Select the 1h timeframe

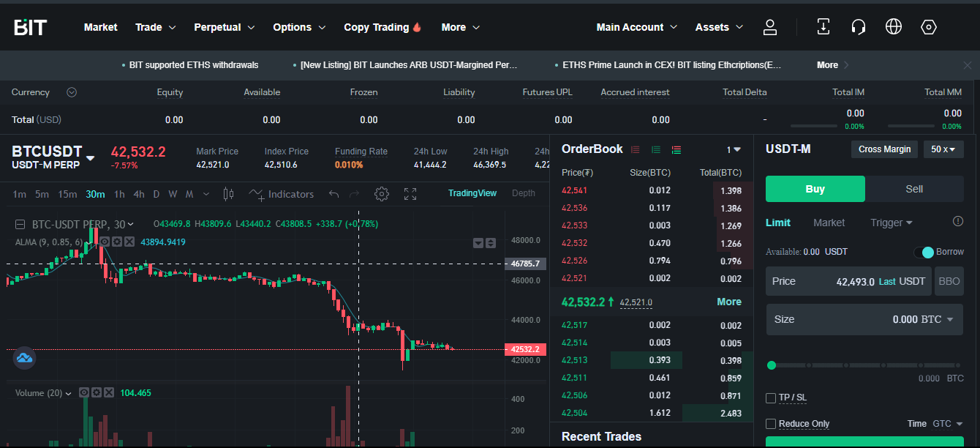tap(119, 194)
